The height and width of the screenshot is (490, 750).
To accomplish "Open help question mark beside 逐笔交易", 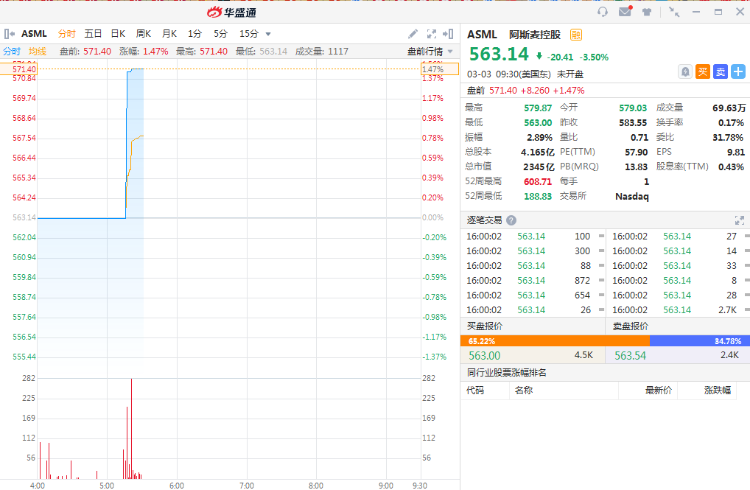I will pyautogui.click(x=511, y=220).
